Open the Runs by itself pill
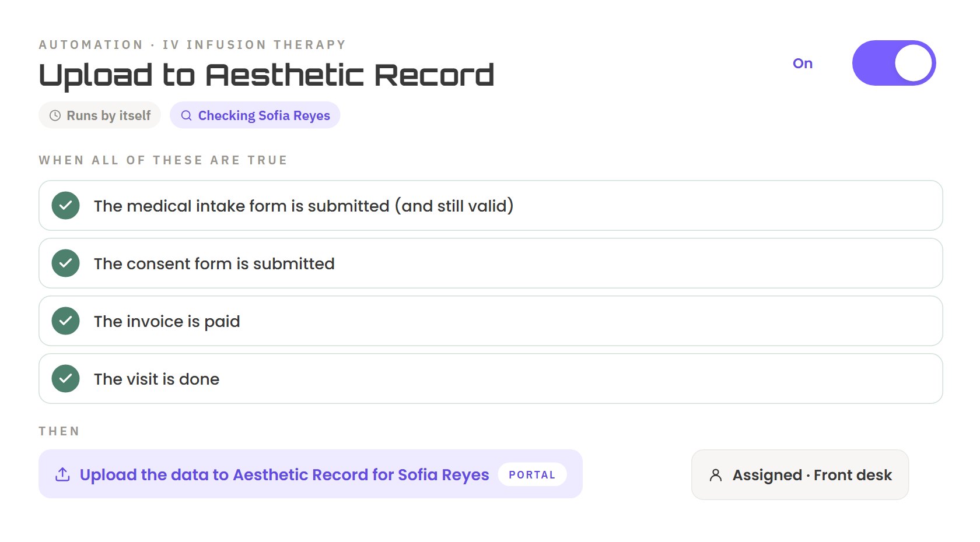 coord(100,115)
